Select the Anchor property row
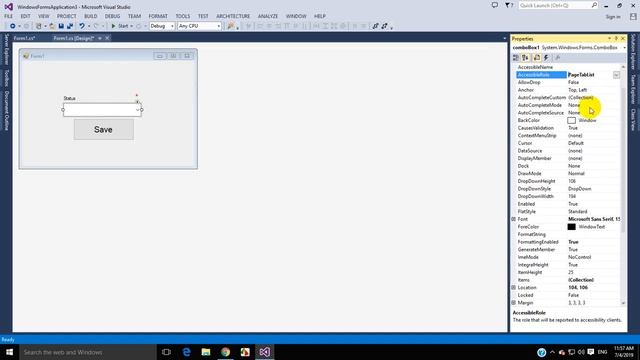640x360 pixels. pos(568,90)
